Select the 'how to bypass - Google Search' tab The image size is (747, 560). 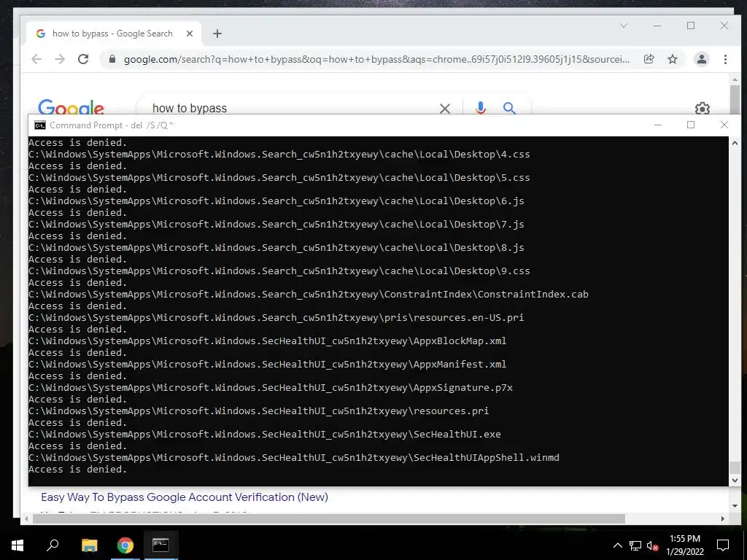tap(112, 34)
